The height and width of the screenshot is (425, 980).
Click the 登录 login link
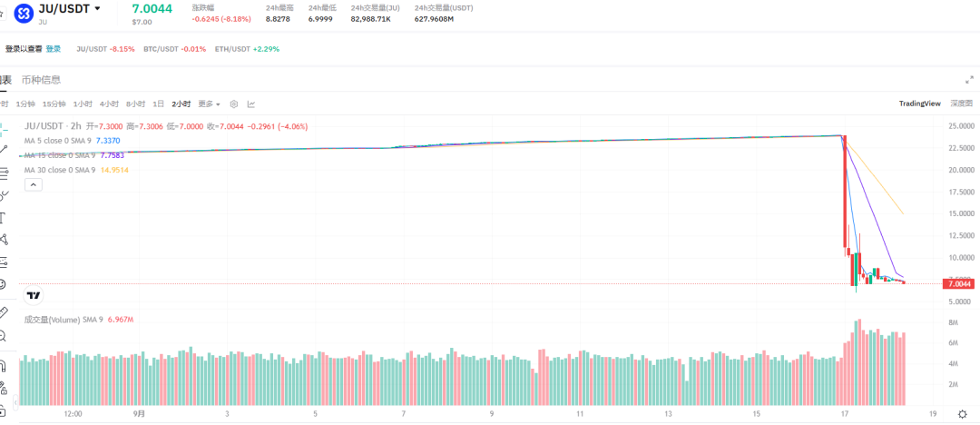point(54,49)
